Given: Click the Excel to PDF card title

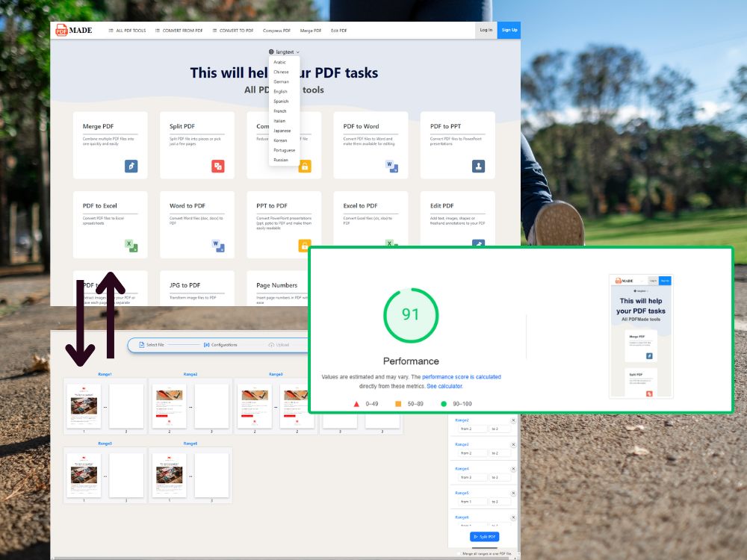Looking at the screenshot, I should [x=360, y=206].
